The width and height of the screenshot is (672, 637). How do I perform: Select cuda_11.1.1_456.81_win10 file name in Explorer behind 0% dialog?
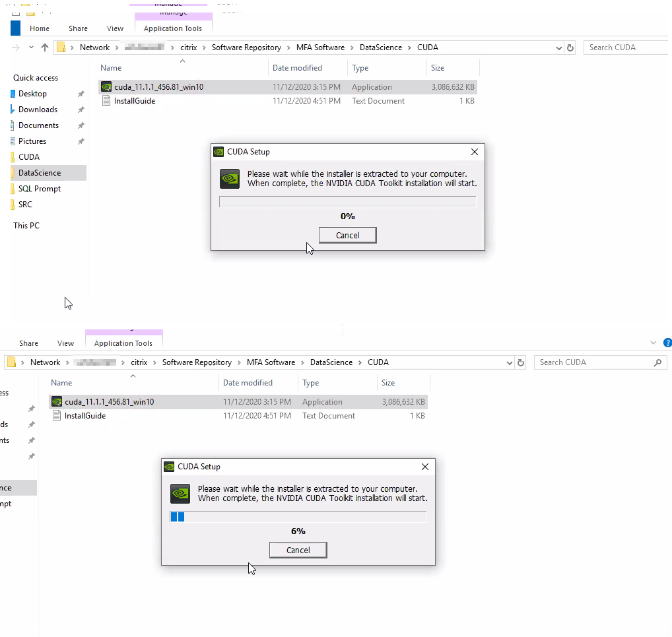coord(158,87)
